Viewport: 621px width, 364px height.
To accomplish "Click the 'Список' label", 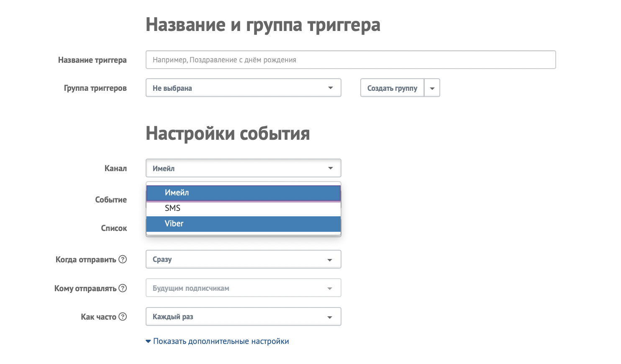I will (x=114, y=228).
